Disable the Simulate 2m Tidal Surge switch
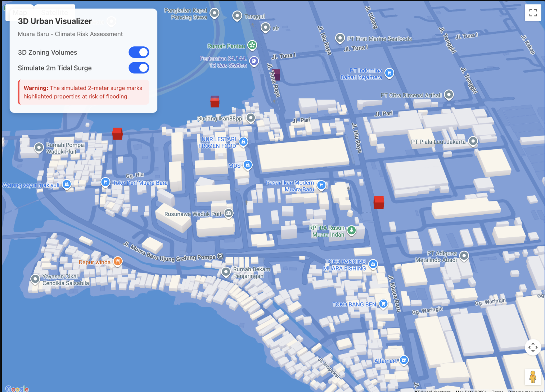The image size is (545, 392). 139,68
